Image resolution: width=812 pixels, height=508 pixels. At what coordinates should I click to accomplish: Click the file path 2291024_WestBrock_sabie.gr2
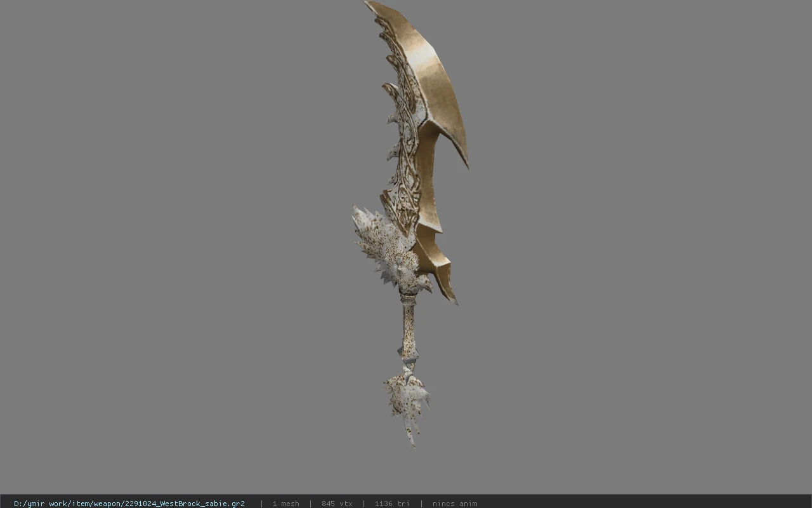click(x=129, y=504)
